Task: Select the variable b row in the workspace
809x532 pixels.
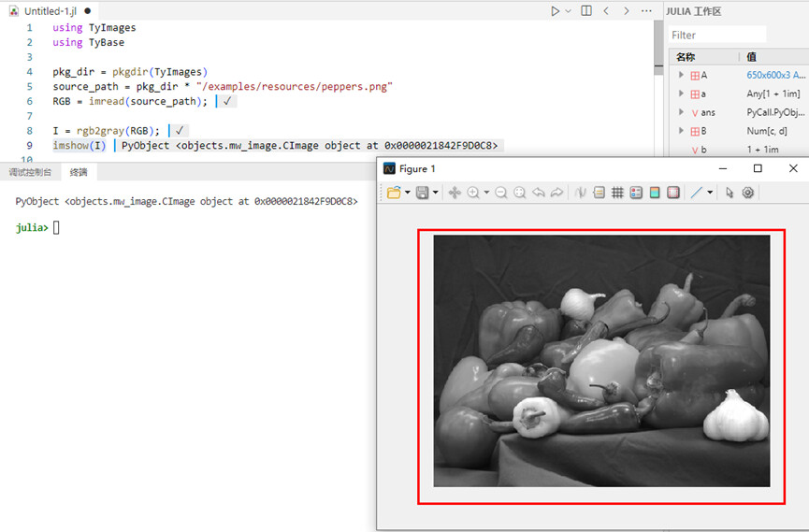Action: click(x=739, y=150)
